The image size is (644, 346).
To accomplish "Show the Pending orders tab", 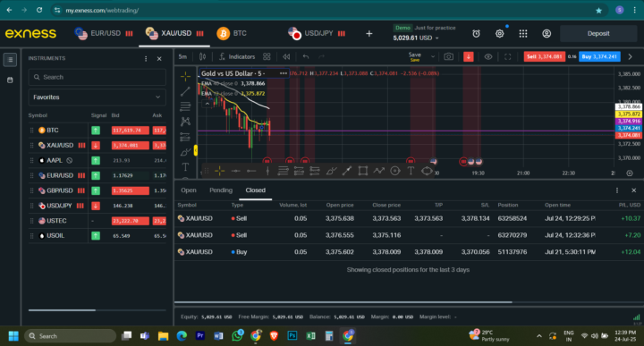I will (x=221, y=190).
